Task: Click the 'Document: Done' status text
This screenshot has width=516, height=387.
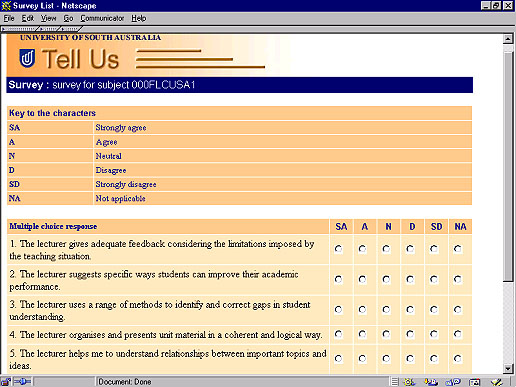Action: 125,382
